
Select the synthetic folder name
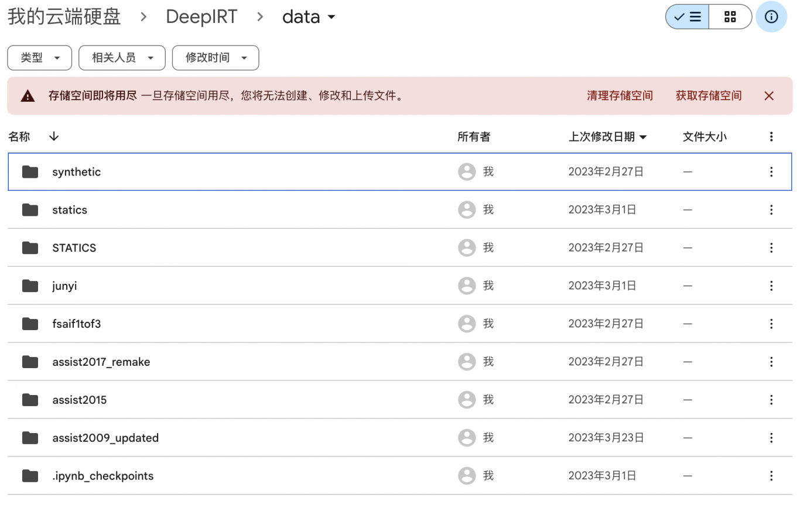click(77, 172)
